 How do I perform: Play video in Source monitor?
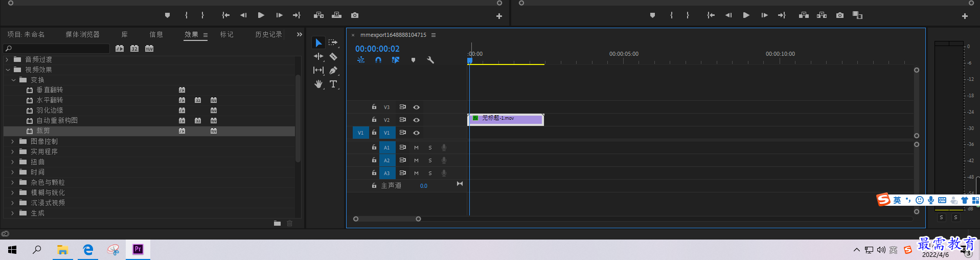261,15
